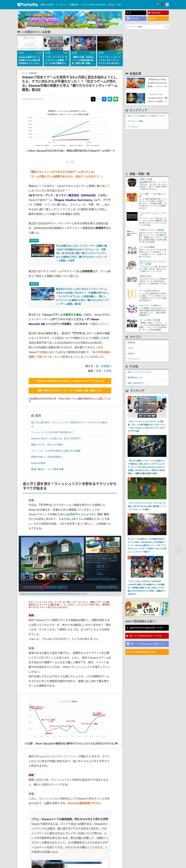Open Steam in the top menu
Viewport: 186px width, 868px height.
tap(111, 5)
